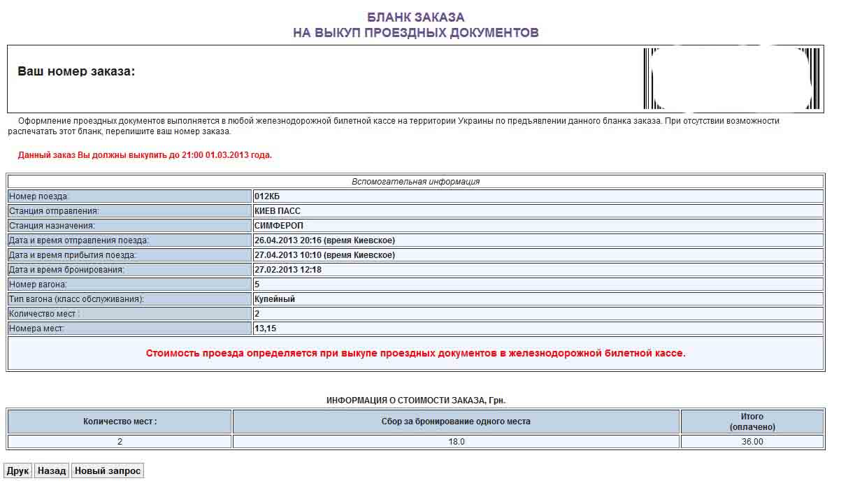855x504 pixels.
Task: Select the БЛАНК ЗАКАЗА page heading
Action: click(x=415, y=17)
